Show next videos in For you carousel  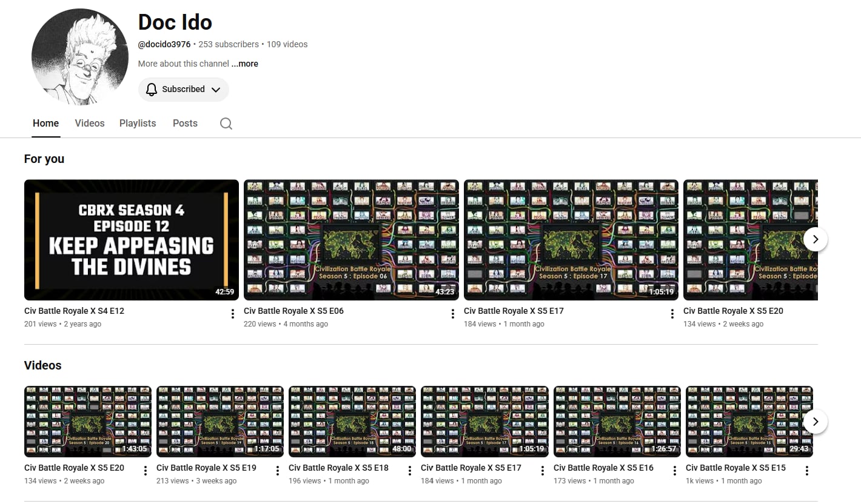coord(816,239)
